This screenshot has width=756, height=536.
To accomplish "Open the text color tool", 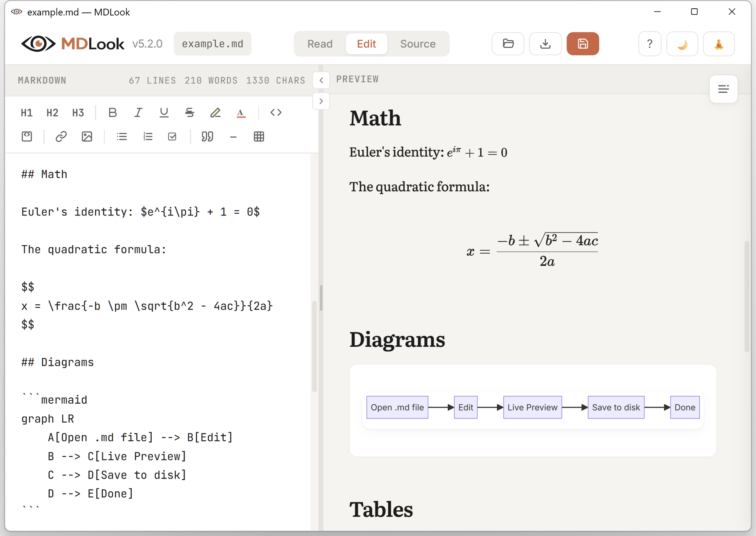I will 241,113.
